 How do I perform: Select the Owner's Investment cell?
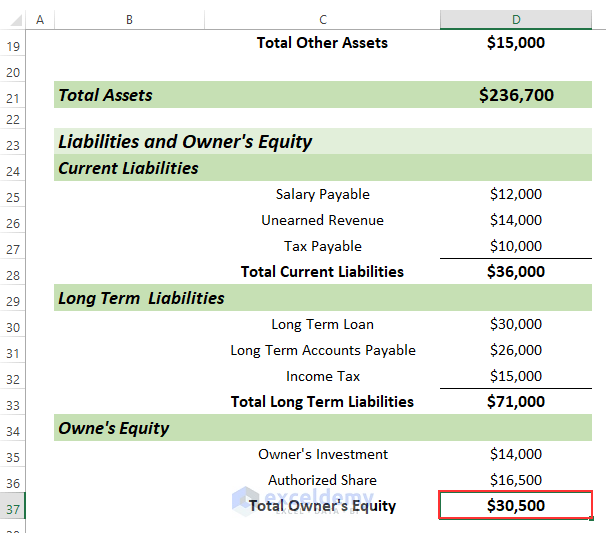pos(322,454)
